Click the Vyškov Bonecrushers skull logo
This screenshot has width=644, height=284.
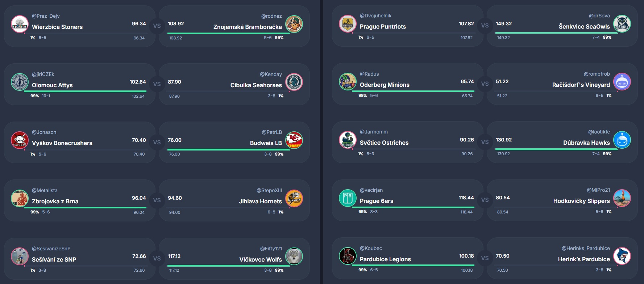[20, 140]
